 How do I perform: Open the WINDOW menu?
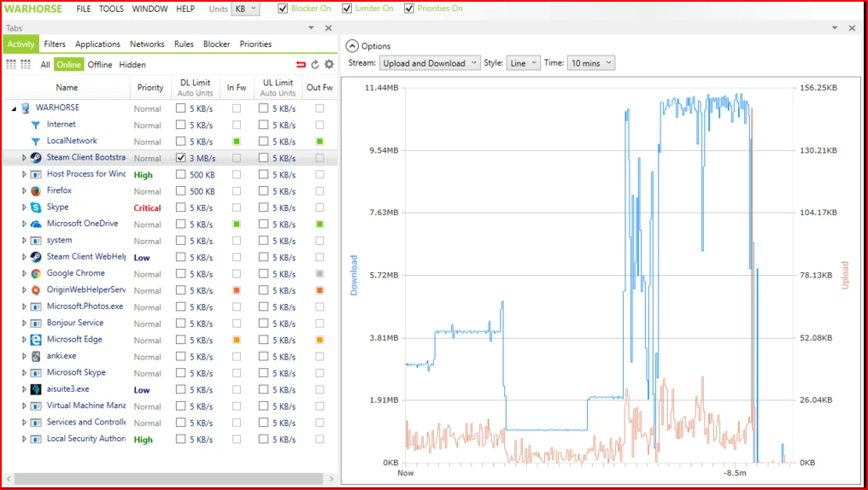(x=150, y=9)
